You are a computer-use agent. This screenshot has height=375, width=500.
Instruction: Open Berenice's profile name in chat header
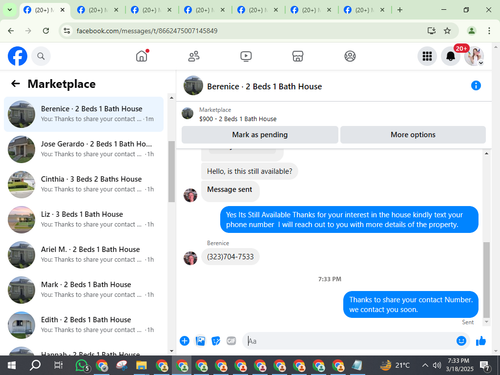coord(264,87)
